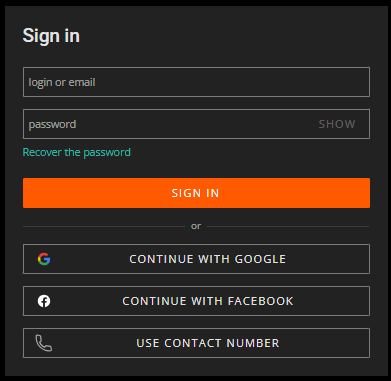
Task: Click the 'or' divider label
Action: coord(196,226)
